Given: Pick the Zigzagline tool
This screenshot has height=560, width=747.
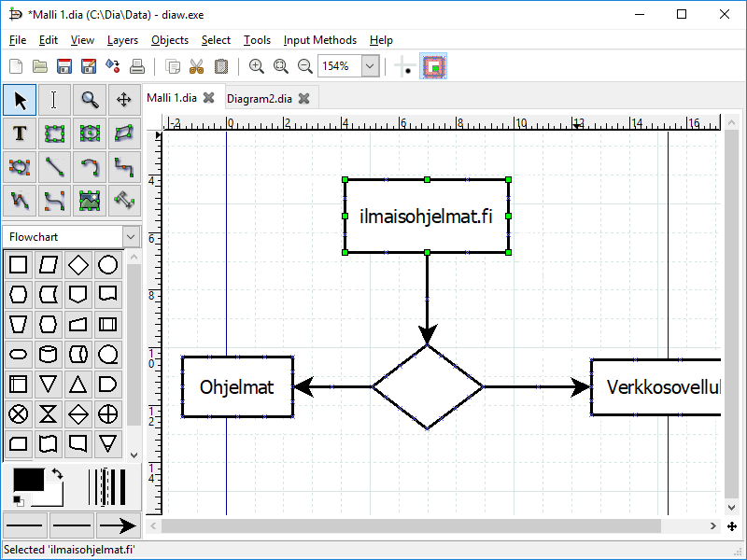Looking at the screenshot, I should coord(124,167).
